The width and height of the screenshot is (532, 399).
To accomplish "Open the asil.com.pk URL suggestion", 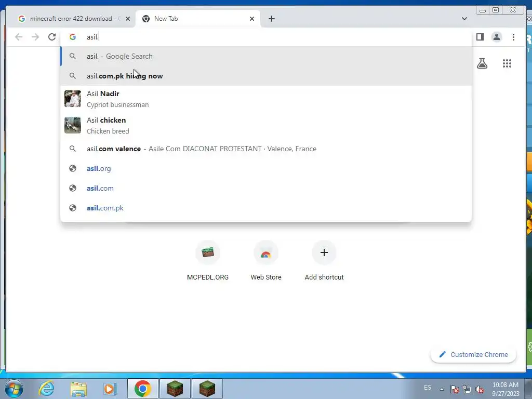I will click(266, 208).
